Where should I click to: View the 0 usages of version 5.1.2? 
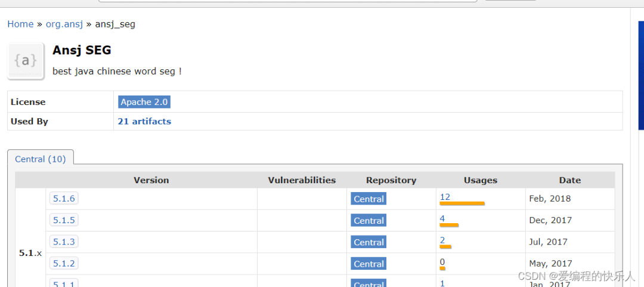[x=442, y=261]
